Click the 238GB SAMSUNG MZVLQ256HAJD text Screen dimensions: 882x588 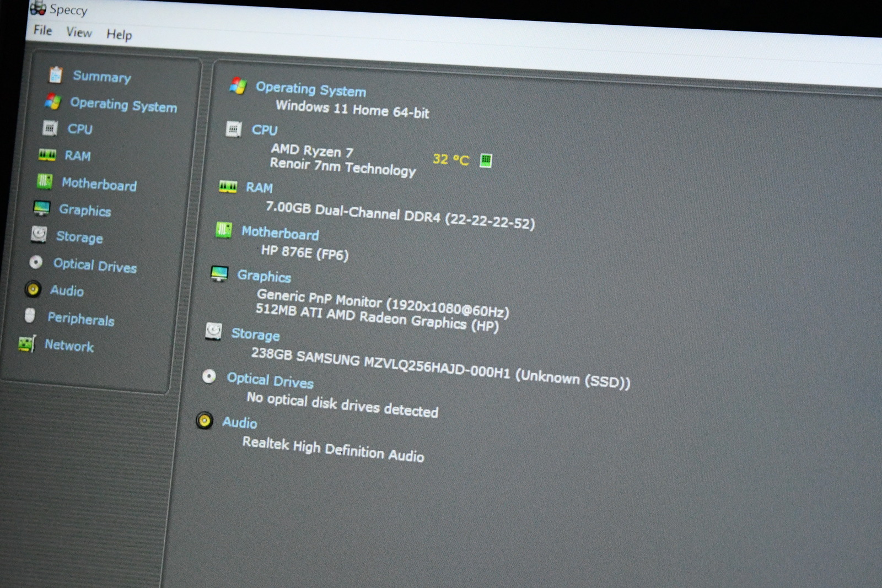point(441,368)
